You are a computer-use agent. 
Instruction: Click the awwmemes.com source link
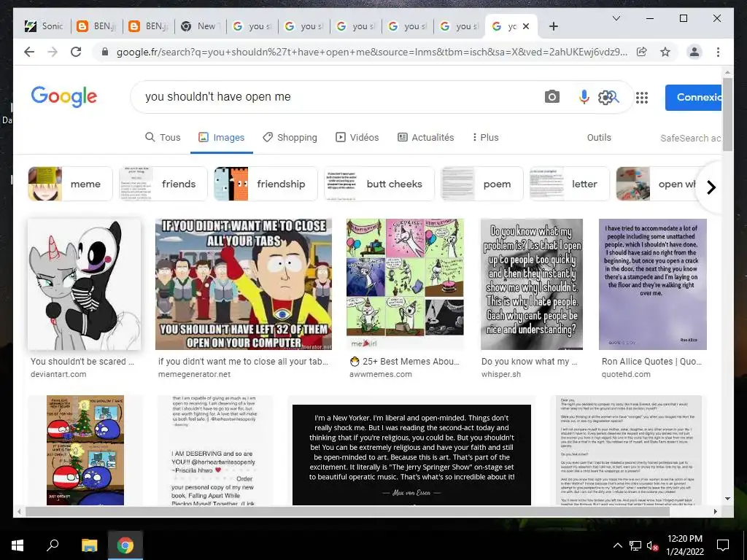(x=381, y=374)
